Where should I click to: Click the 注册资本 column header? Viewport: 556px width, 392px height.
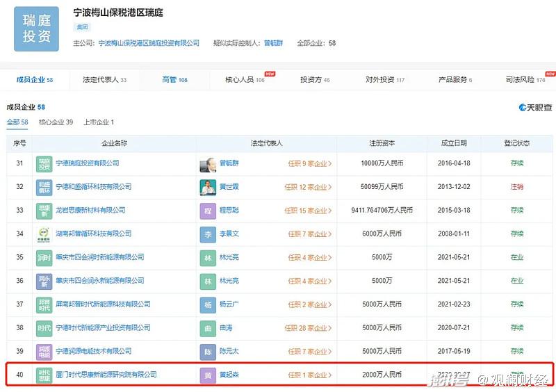pos(382,143)
